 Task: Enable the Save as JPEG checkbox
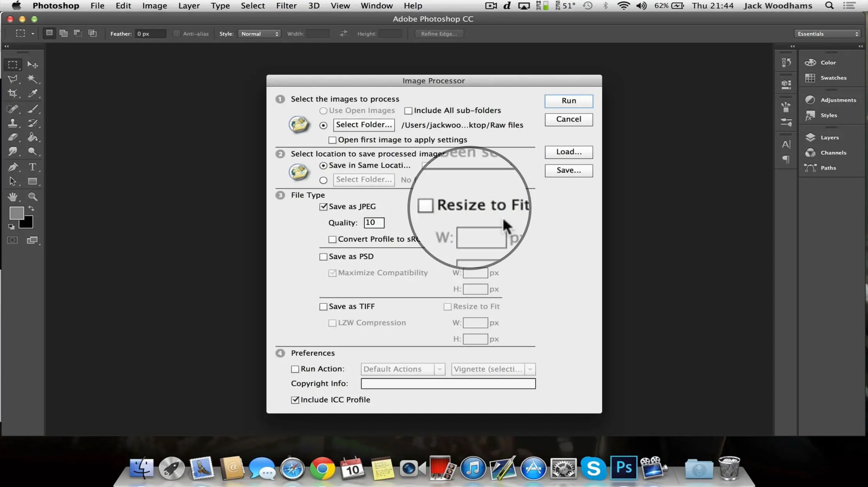point(322,207)
